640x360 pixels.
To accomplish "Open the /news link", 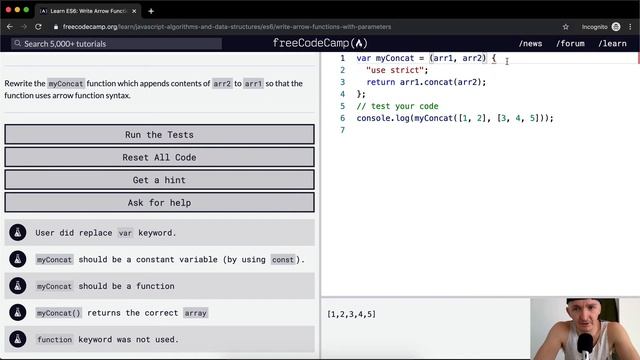I will pos(531,44).
